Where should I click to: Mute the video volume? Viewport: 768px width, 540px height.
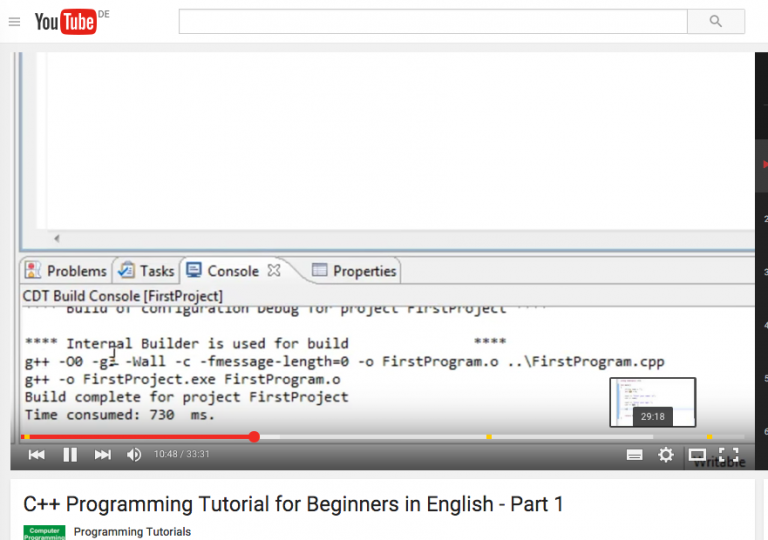click(134, 455)
